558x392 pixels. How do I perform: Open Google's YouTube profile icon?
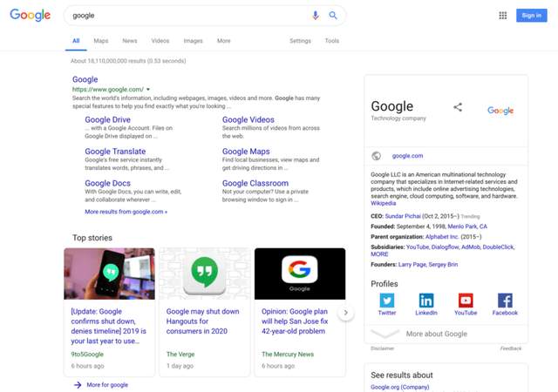[466, 300]
